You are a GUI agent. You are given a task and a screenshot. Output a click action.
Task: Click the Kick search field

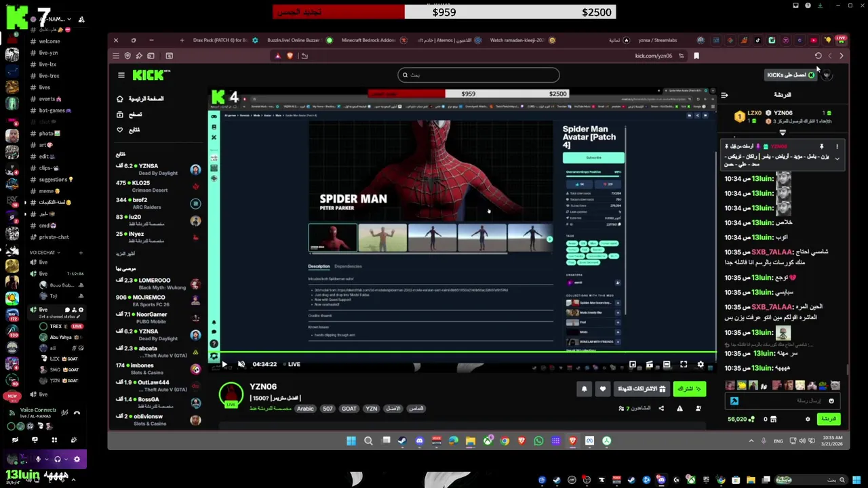point(479,75)
